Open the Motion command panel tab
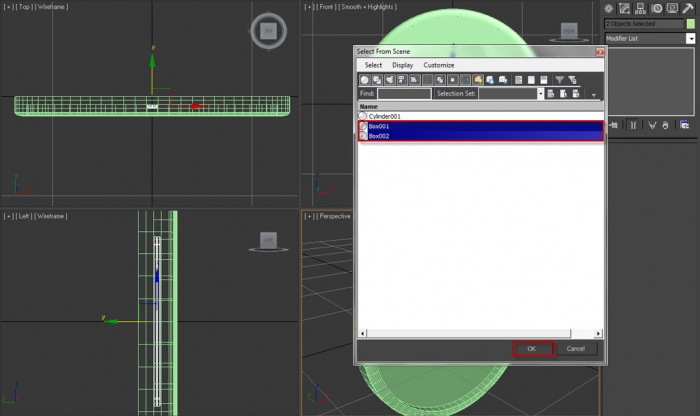Image resolution: width=700 pixels, height=416 pixels. [656, 8]
